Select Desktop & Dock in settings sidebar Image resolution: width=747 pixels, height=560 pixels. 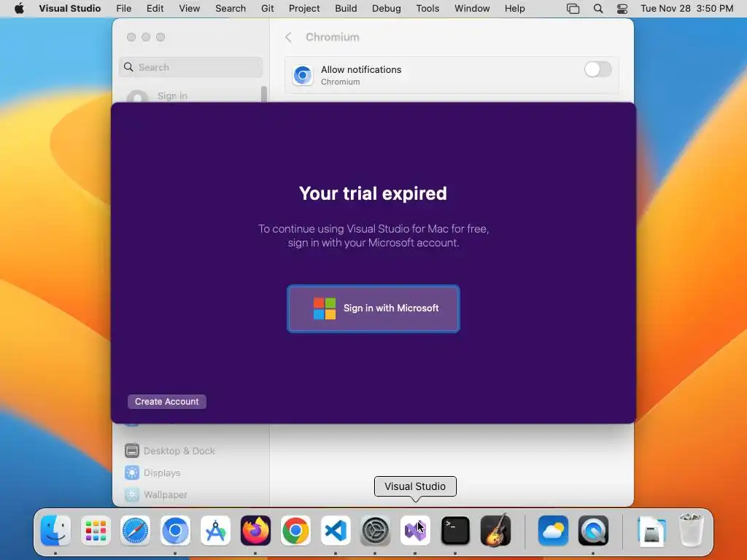190,451
